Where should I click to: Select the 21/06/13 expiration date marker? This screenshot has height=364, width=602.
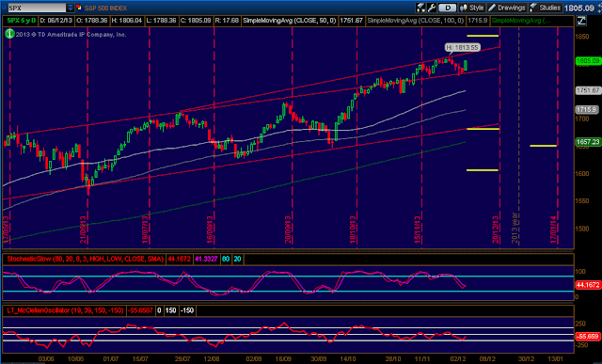click(83, 229)
